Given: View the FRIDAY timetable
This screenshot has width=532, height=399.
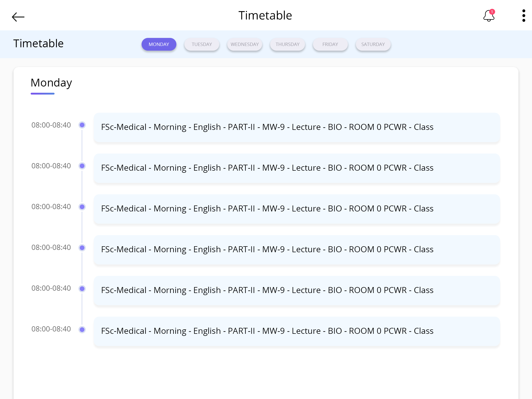Looking at the screenshot, I should pyautogui.click(x=330, y=44).
